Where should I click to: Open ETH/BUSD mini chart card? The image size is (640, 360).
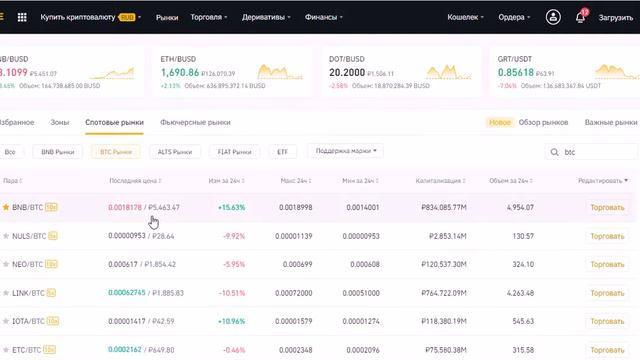pyautogui.click(x=232, y=72)
